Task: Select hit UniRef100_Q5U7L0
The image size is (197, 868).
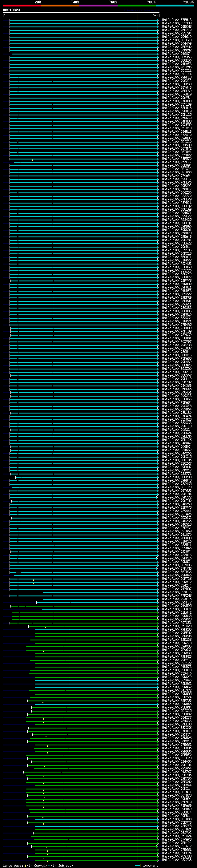Action: pos(177,30)
